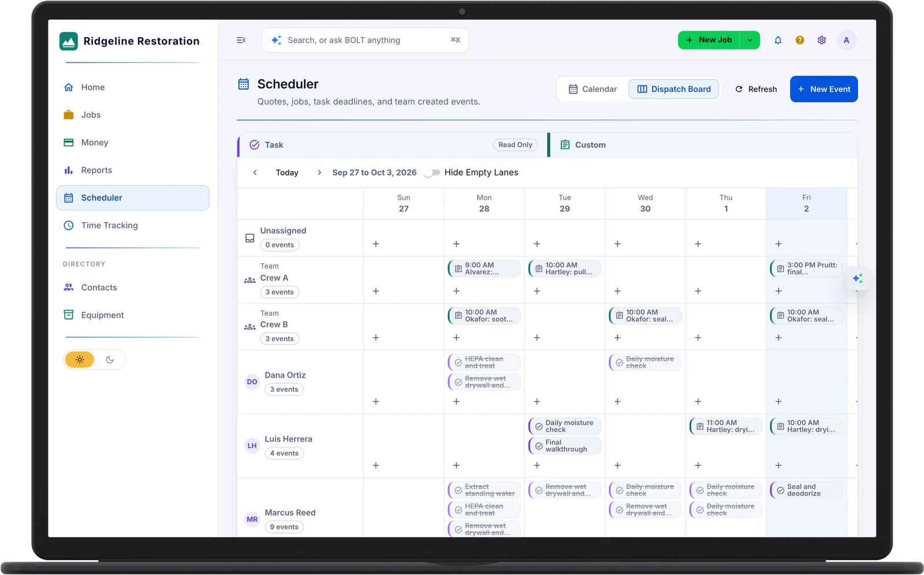Switch to light theme sun toggle
924x575 pixels.
point(80,360)
